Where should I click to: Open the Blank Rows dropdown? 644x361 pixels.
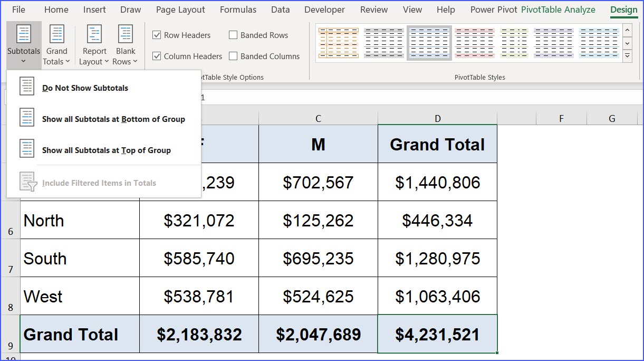[x=126, y=45]
